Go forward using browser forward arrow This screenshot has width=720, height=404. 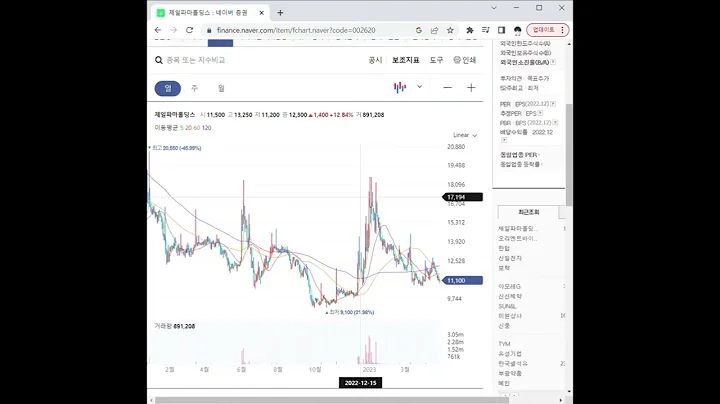click(174, 30)
